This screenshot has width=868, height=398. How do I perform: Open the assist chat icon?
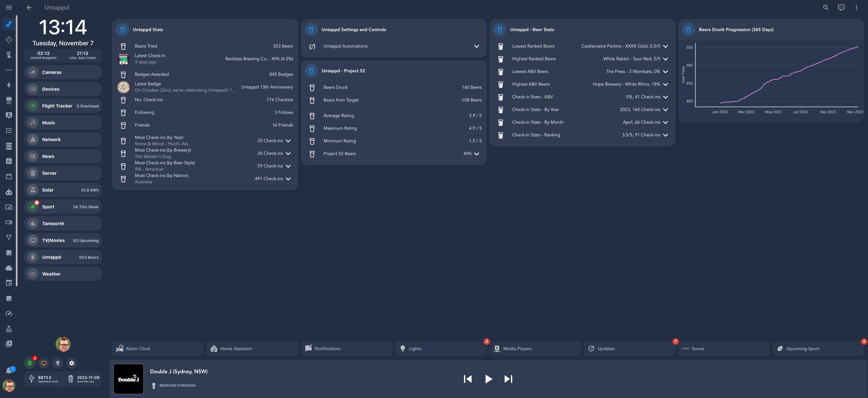click(x=841, y=7)
